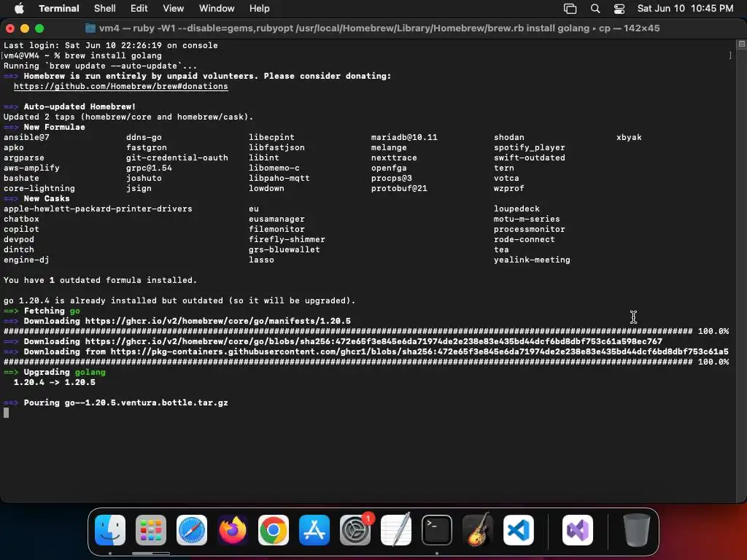Viewport: 747px width, 560px height.
Task: Click the 'brew install golang' command text
Action: (113, 55)
